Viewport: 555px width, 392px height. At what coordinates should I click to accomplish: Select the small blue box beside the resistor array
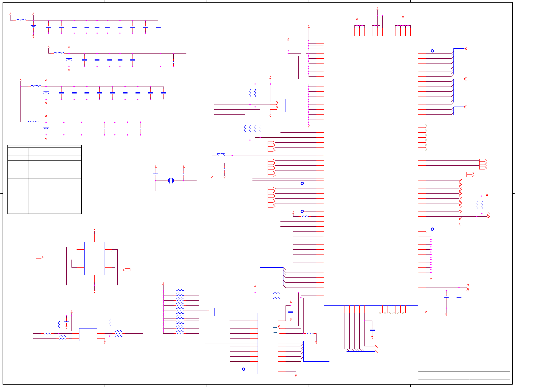pos(212,312)
